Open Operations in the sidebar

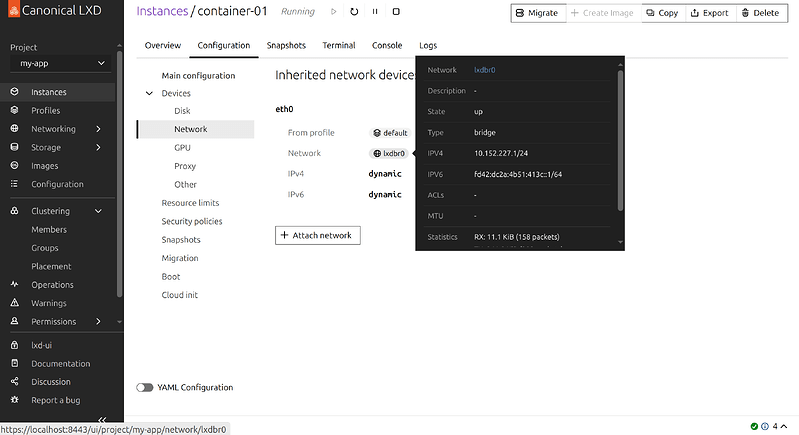tap(52, 285)
